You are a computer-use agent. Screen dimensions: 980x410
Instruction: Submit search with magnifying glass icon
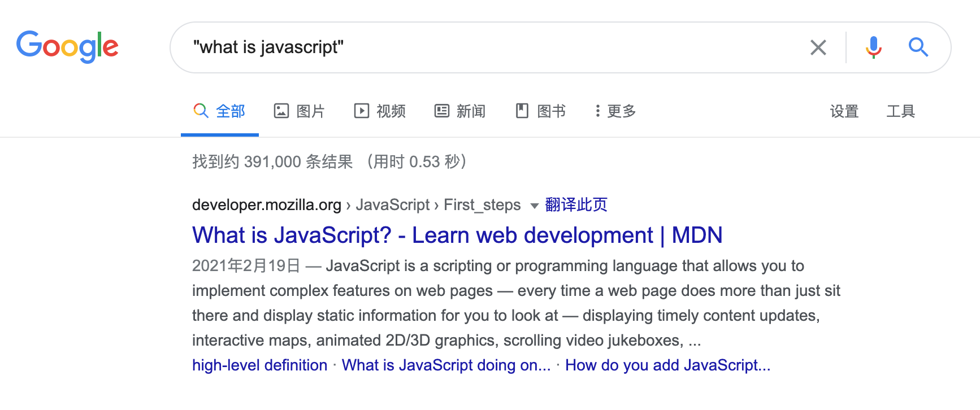[918, 47]
